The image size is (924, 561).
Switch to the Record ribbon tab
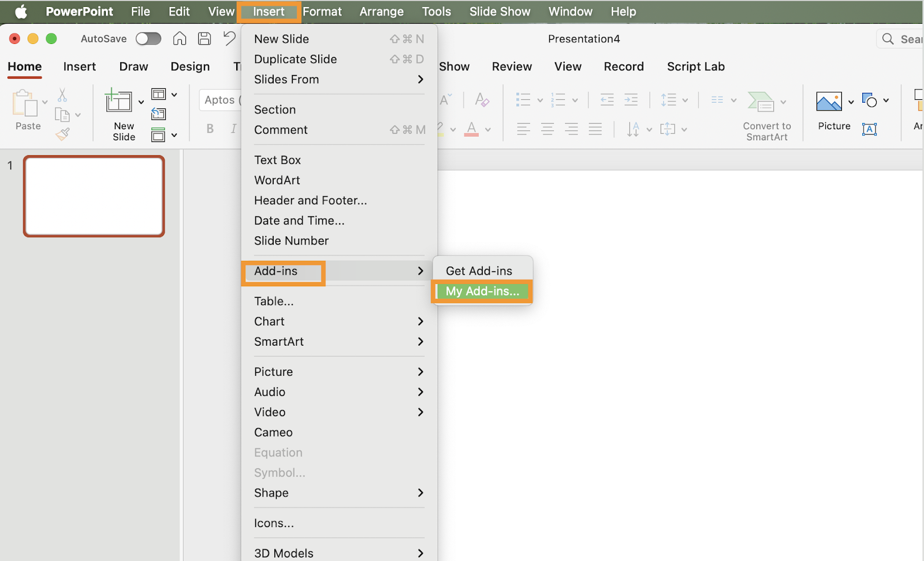click(x=624, y=67)
